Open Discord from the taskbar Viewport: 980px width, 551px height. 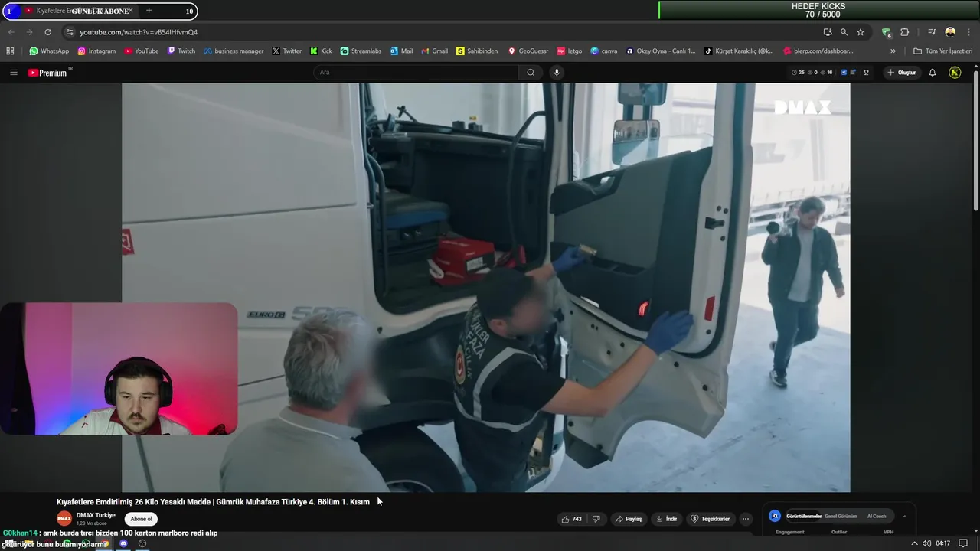pos(123,543)
